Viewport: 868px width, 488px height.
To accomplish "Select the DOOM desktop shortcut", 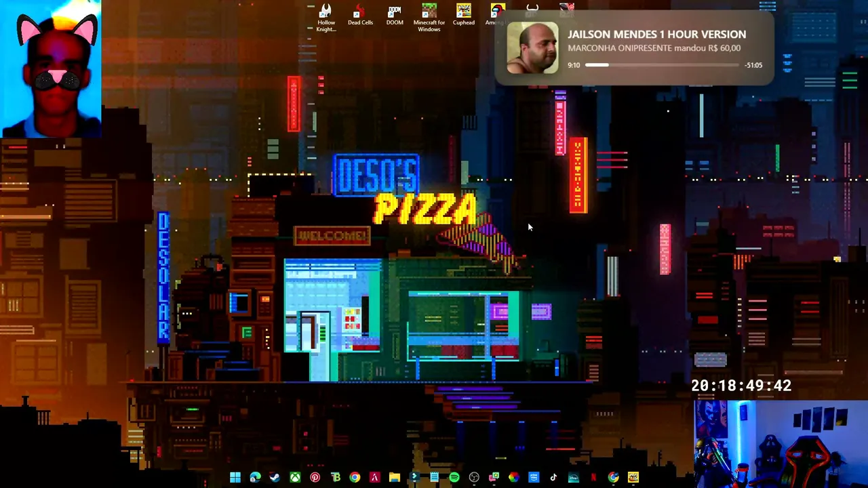I will point(395,15).
